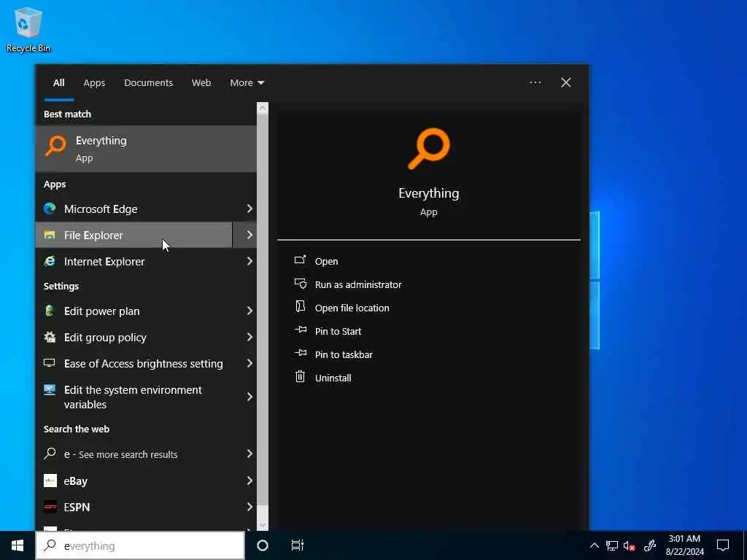Expand the Internet Explorer result arrow
This screenshot has height=560, width=747.
click(249, 261)
